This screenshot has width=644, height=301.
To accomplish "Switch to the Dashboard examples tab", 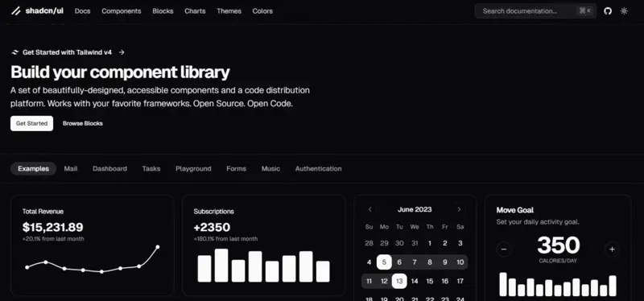I will coord(109,169).
